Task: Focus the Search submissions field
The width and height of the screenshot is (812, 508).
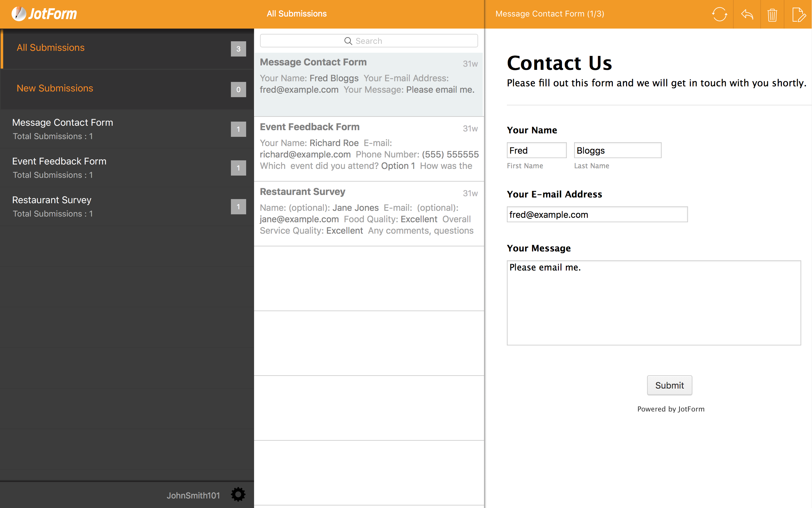Action: click(369, 41)
